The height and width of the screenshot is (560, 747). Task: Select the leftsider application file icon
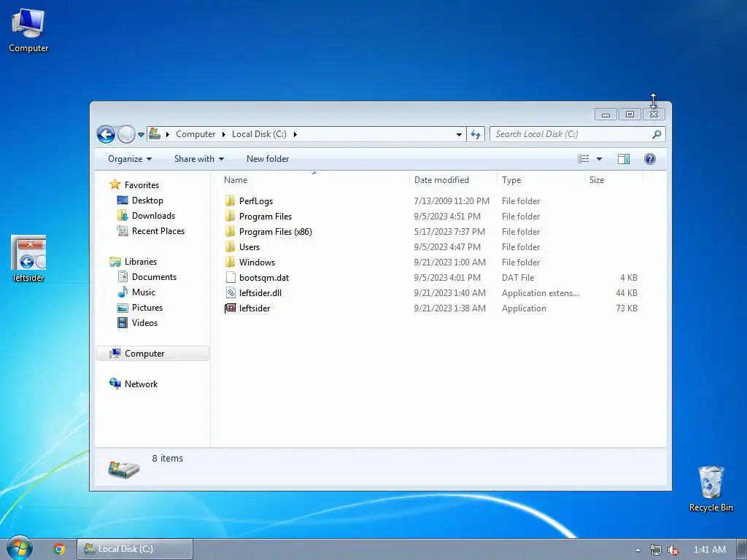pos(230,308)
